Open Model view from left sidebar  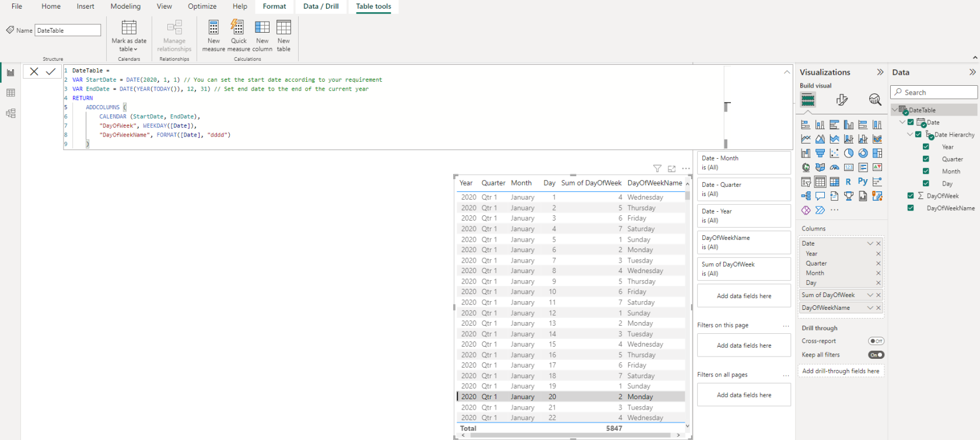coord(10,113)
